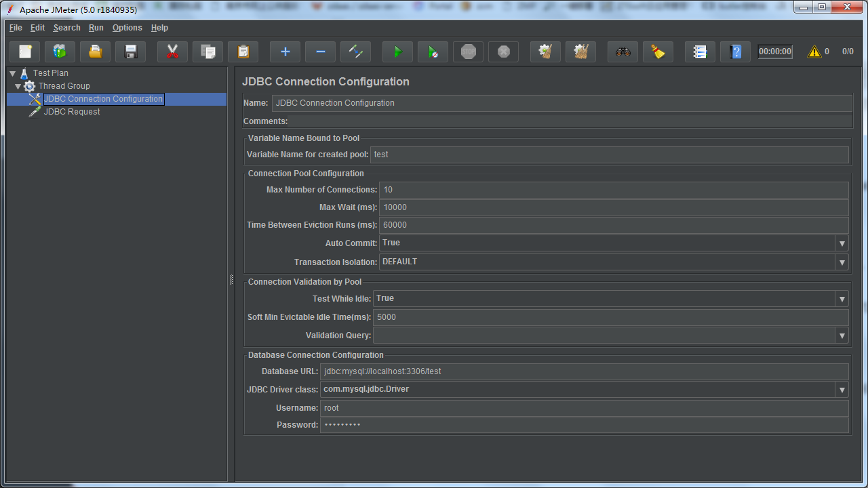
Task: Click the Open file folder icon
Action: coord(96,52)
